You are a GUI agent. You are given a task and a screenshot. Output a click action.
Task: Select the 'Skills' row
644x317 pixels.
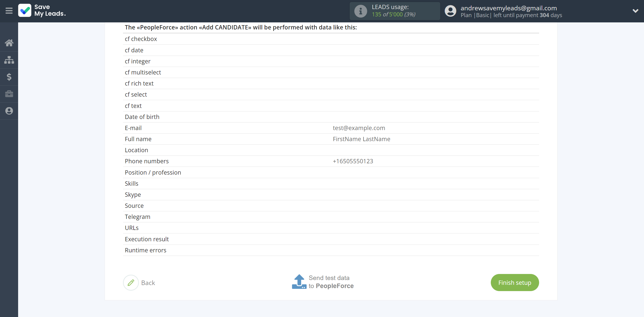(x=331, y=183)
